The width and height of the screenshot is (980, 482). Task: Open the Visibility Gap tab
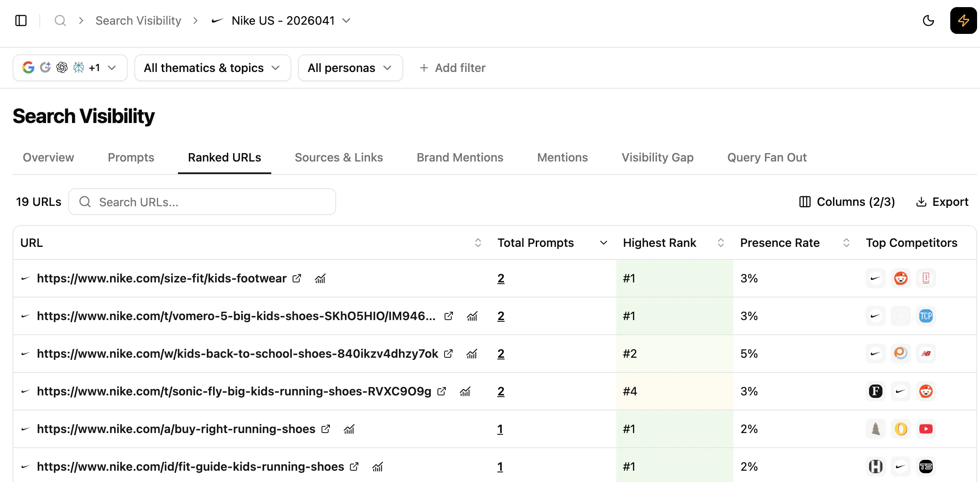658,157
